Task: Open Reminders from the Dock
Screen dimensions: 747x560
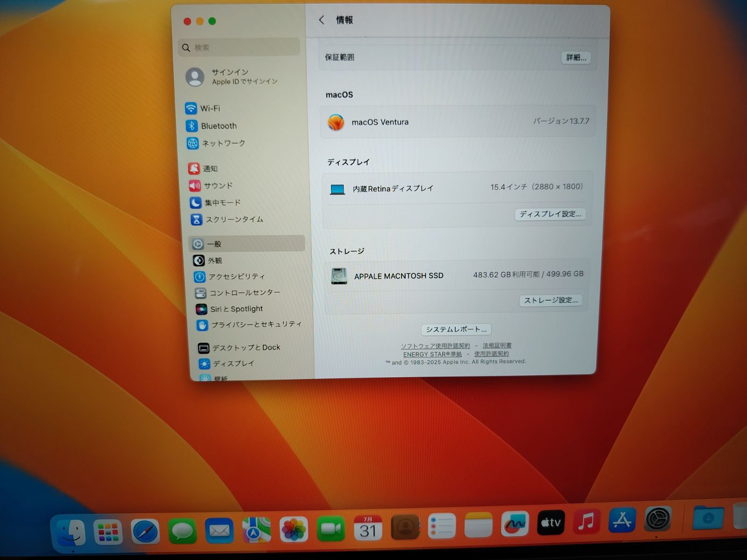Action: (442, 526)
